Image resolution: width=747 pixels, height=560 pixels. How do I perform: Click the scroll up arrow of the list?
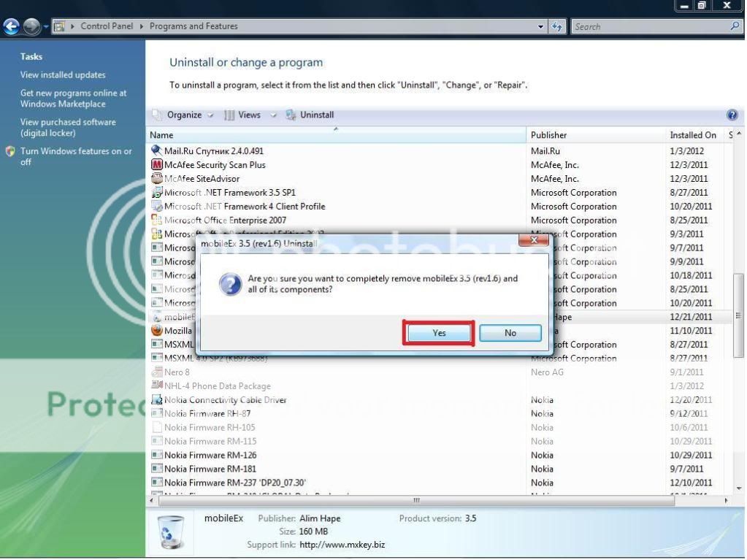coord(738,134)
